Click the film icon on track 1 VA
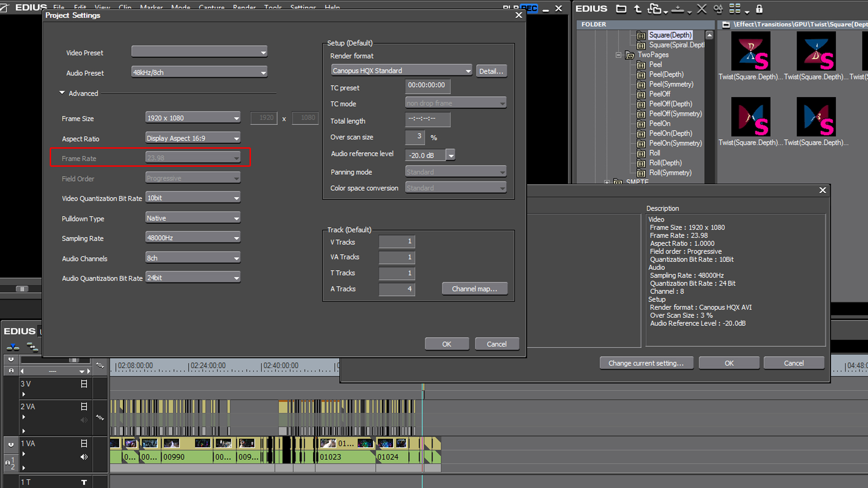The width and height of the screenshot is (868, 488). [84, 443]
